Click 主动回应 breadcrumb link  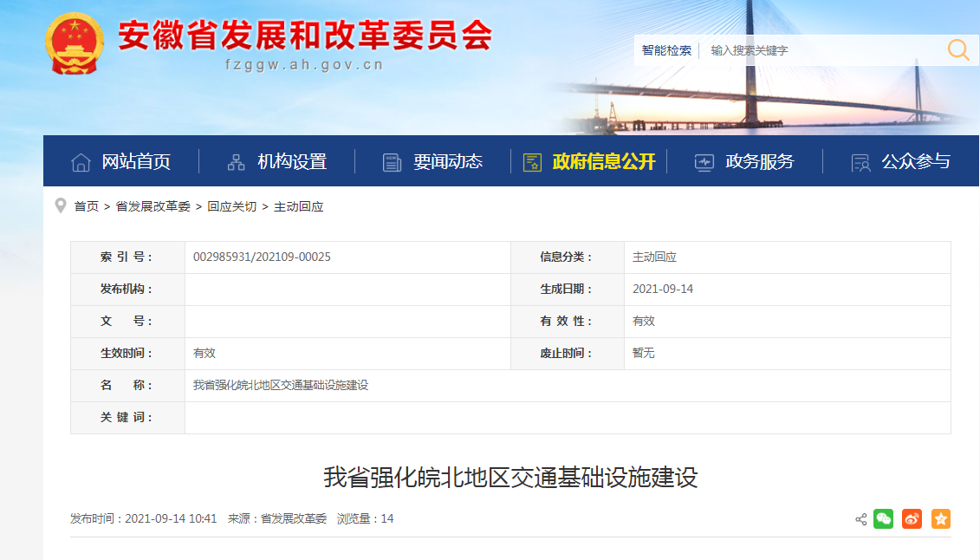299,206
